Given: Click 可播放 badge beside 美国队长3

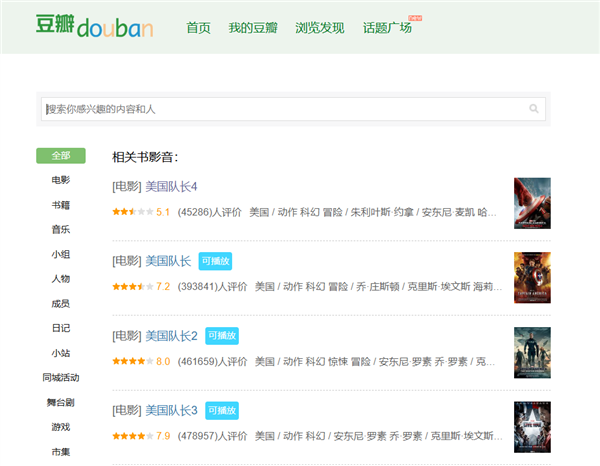Looking at the screenshot, I should click(222, 411).
